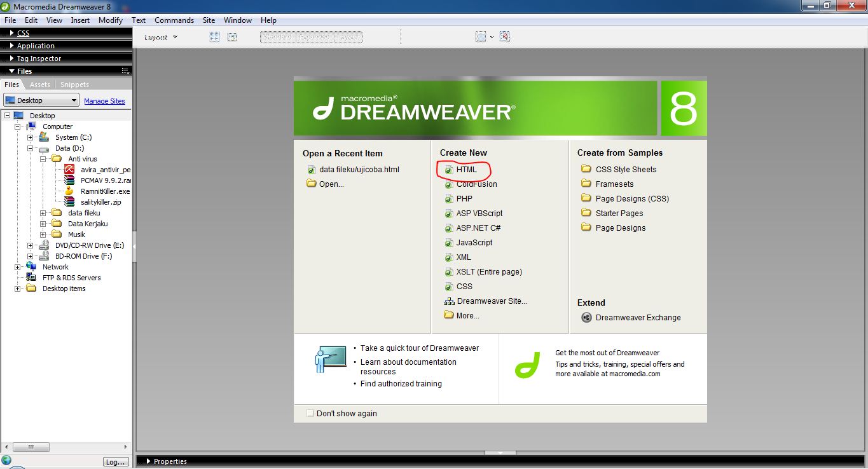This screenshot has width=868, height=469.
Task: Open the CSS Style Sheets samples folder
Action: 619,170
